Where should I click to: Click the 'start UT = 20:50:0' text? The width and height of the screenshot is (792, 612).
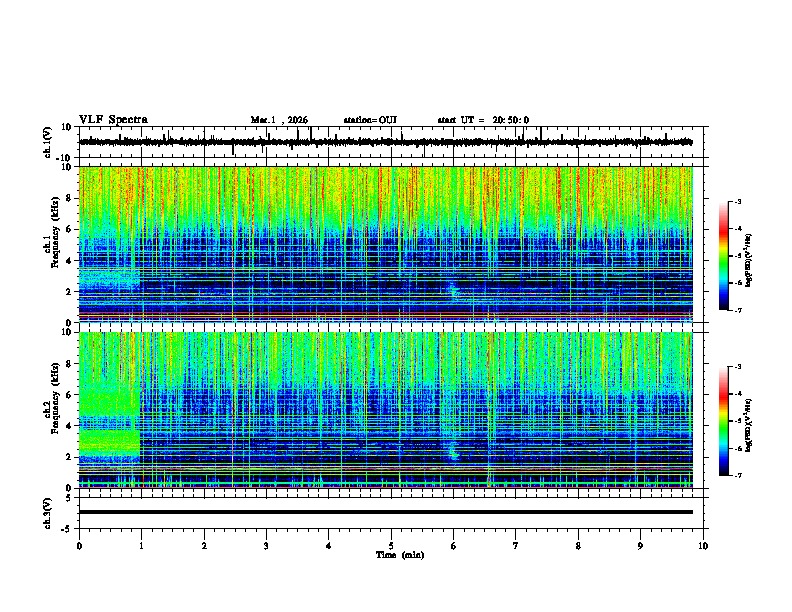tap(483, 120)
